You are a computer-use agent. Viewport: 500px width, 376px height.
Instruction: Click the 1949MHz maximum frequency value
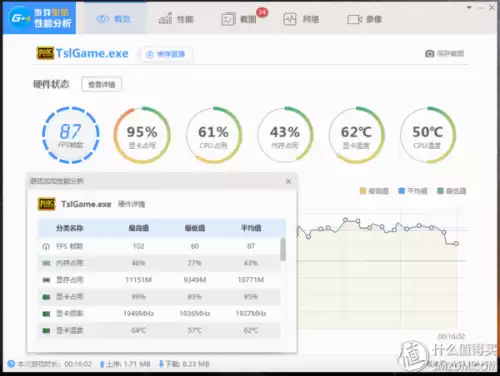point(139,313)
